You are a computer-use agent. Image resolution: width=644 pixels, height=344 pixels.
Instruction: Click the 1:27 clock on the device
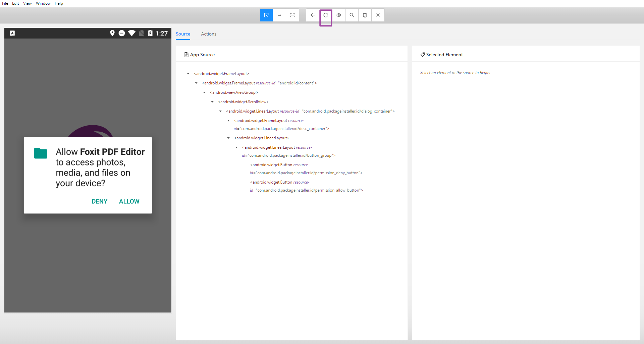coord(162,33)
